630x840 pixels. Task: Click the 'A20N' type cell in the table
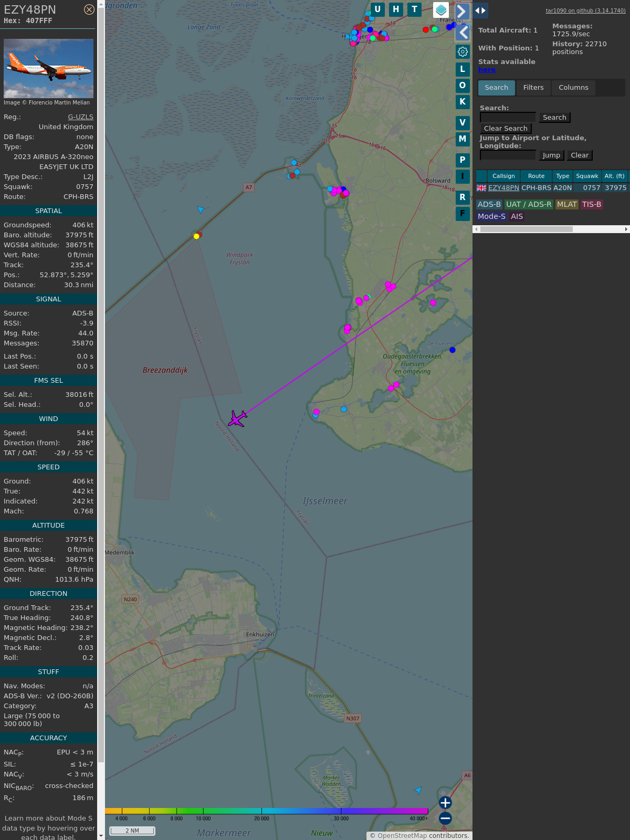[562, 188]
